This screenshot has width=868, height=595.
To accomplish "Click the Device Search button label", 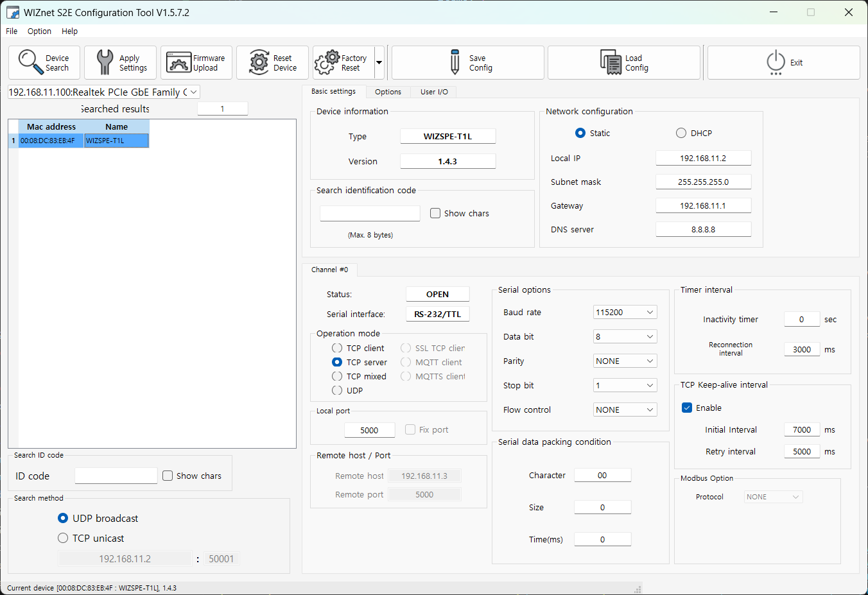I will coord(57,63).
